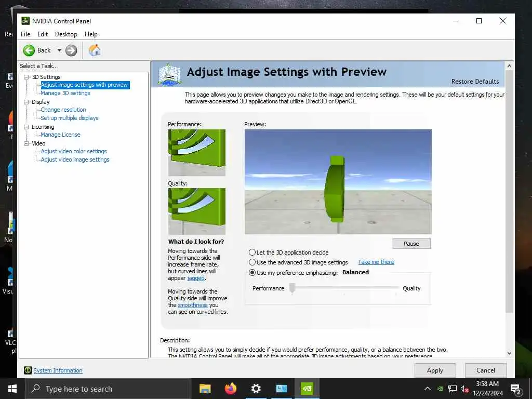Viewport: 532px width, 399px height.
Task: Click the NVIDIA taskbar button
Action: 307,389
